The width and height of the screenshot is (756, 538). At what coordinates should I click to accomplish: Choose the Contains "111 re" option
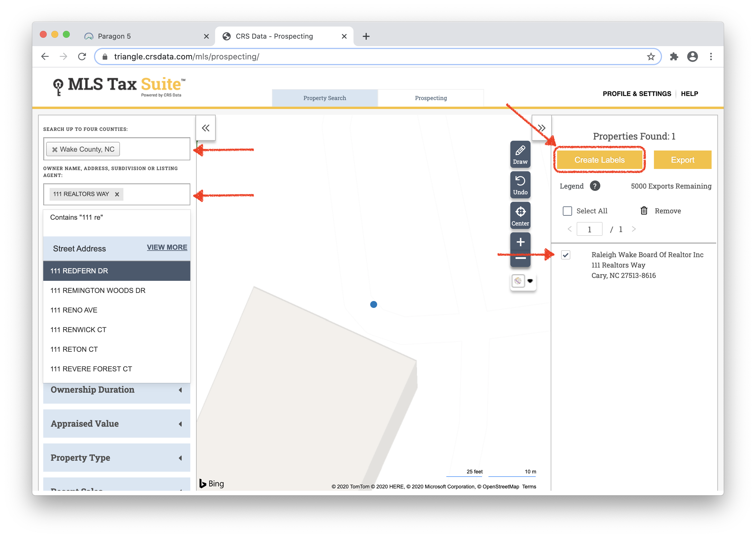(116, 218)
